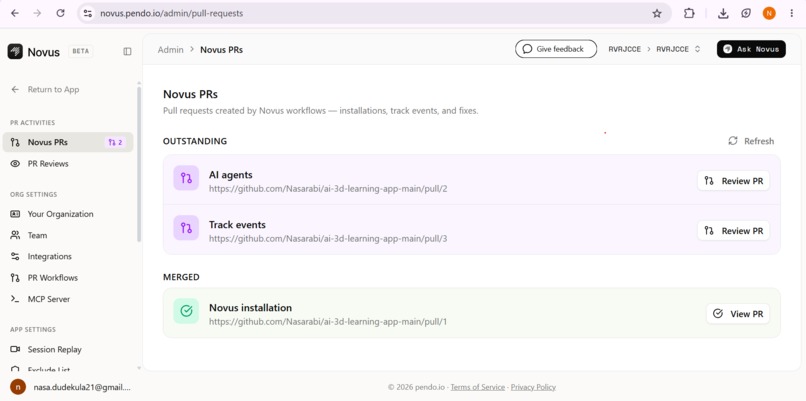Bookmark this page with star icon
Viewport: 806px width, 401px height.
[x=657, y=13]
